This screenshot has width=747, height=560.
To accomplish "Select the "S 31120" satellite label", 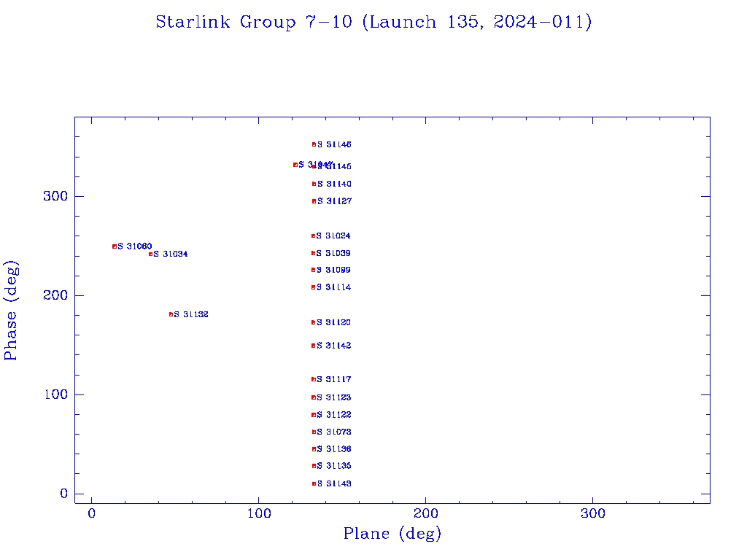I will [x=333, y=322].
